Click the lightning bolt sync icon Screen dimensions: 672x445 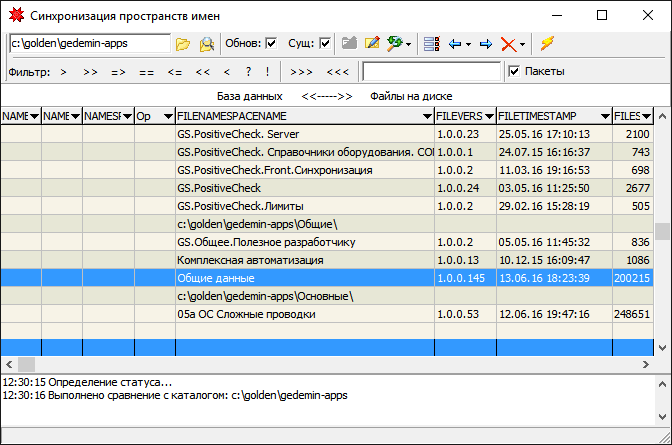(546, 44)
